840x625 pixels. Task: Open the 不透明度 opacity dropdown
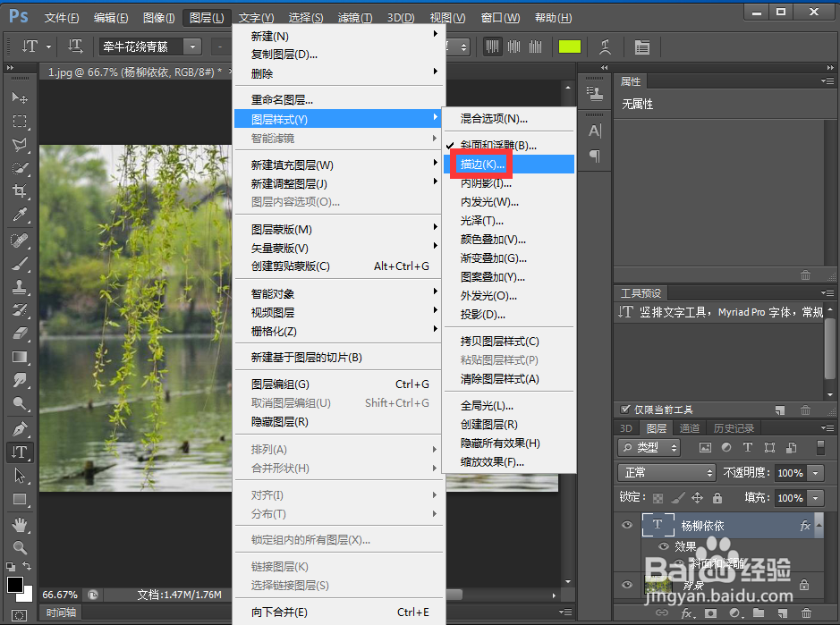(815, 473)
